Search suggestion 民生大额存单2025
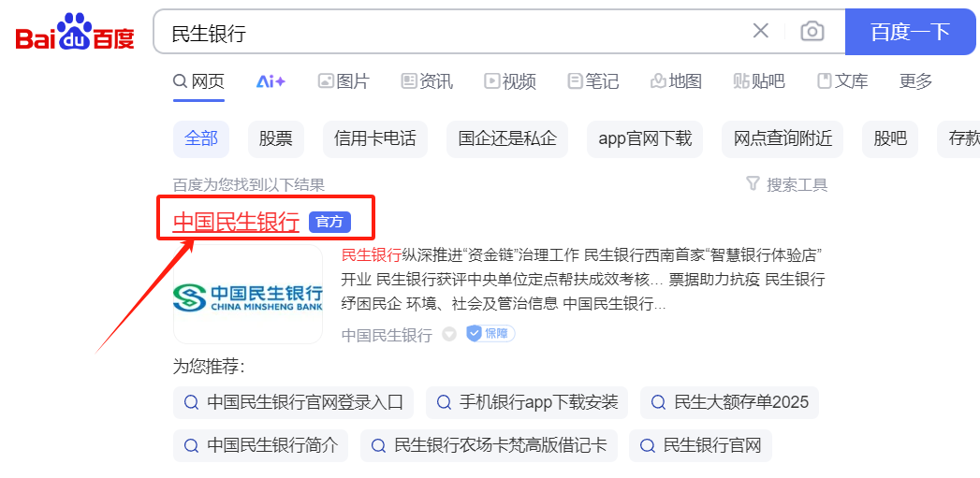The image size is (980, 478). click(729, 402)
